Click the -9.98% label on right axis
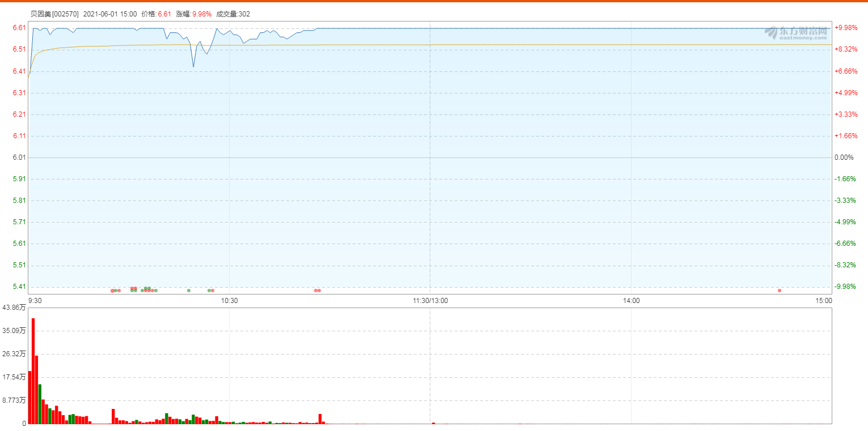868x431 pixels. pyautogui.click(x=845, y=287)
